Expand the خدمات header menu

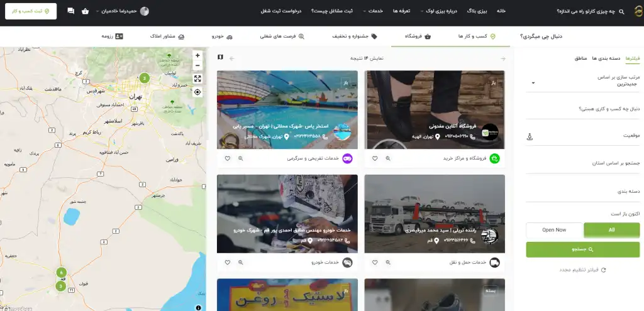[x=373, y=11]
